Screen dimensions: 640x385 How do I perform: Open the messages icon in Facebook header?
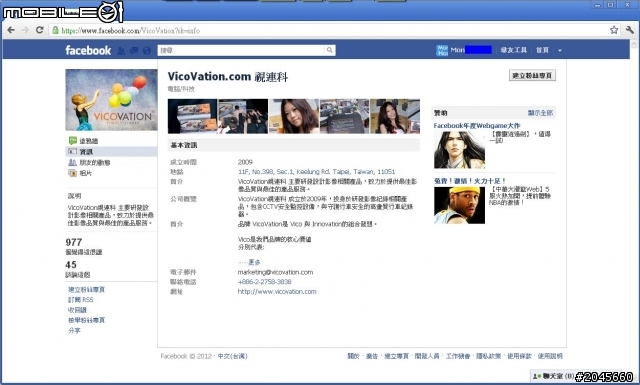(133, 51)
